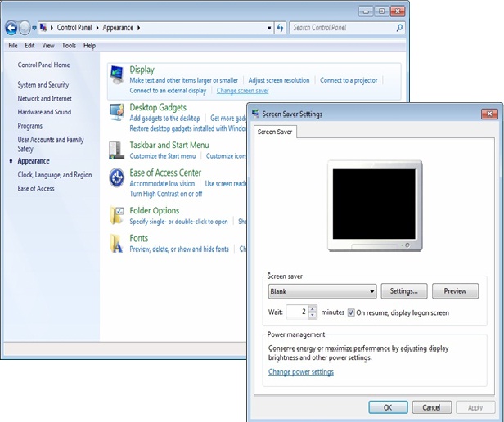Open the Edit menu
Viewport: 504px width, 422px height.
(x=29, y=46)
